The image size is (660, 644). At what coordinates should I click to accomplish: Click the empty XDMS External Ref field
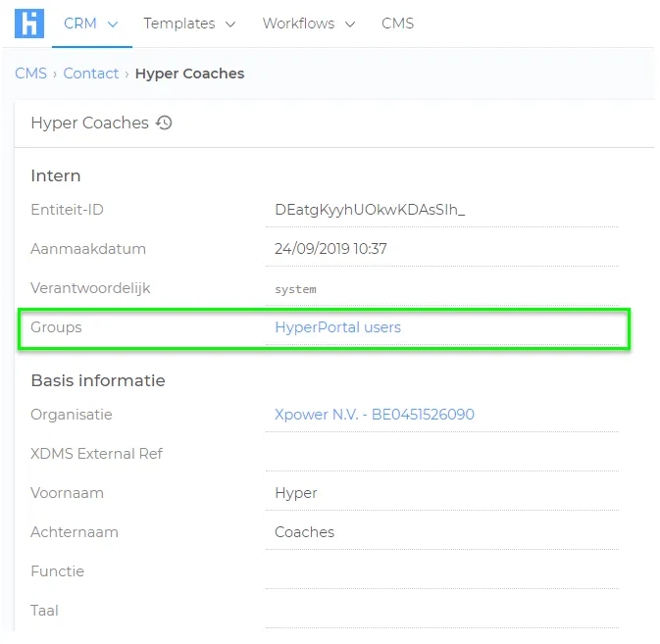coord(442,454)
